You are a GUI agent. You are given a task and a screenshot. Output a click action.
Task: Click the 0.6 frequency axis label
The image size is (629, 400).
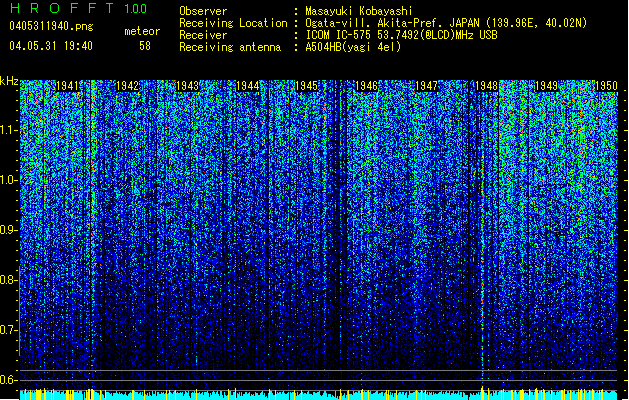click(8, 380)
